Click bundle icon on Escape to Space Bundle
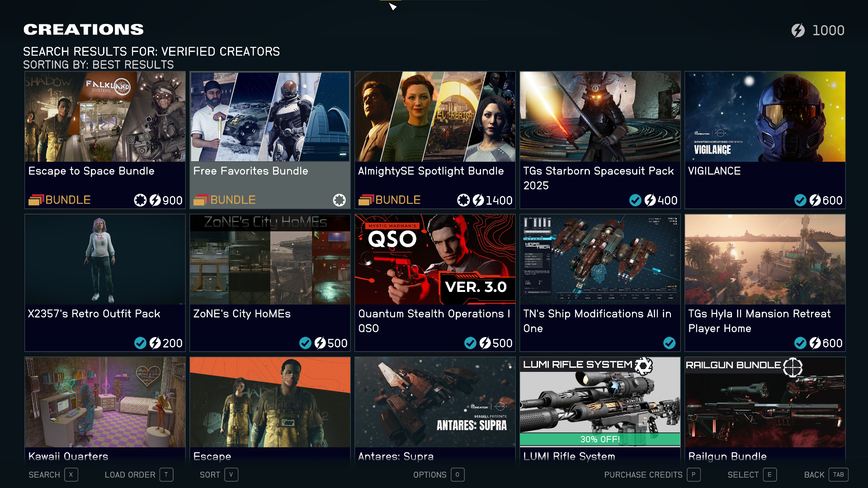The image size is (868, 488). click(x=36, y=200)
